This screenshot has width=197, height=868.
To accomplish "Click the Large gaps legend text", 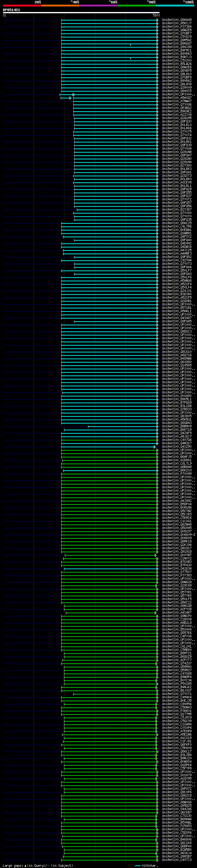I will [x=38, y=866].
